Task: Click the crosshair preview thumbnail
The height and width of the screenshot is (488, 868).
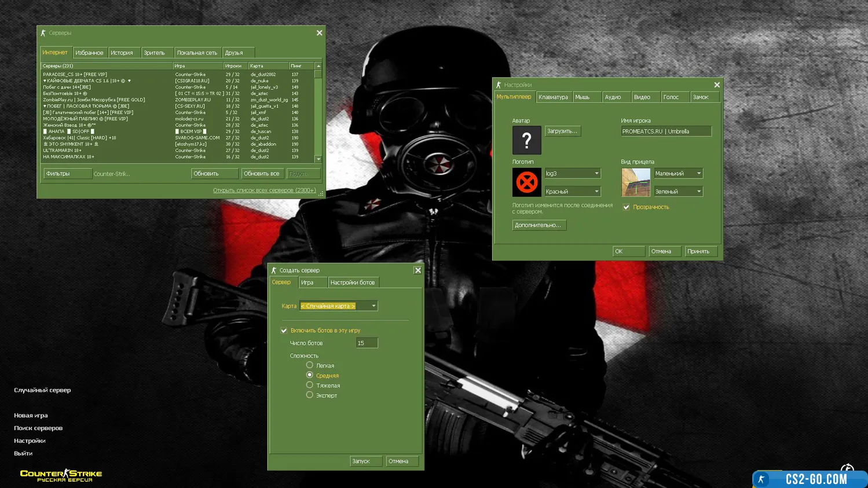Action: 635,182
